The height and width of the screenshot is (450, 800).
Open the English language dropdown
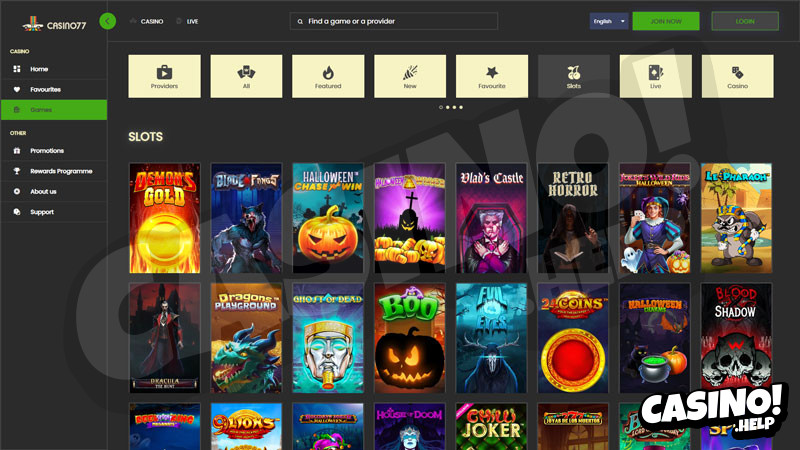tap(609, 21)
